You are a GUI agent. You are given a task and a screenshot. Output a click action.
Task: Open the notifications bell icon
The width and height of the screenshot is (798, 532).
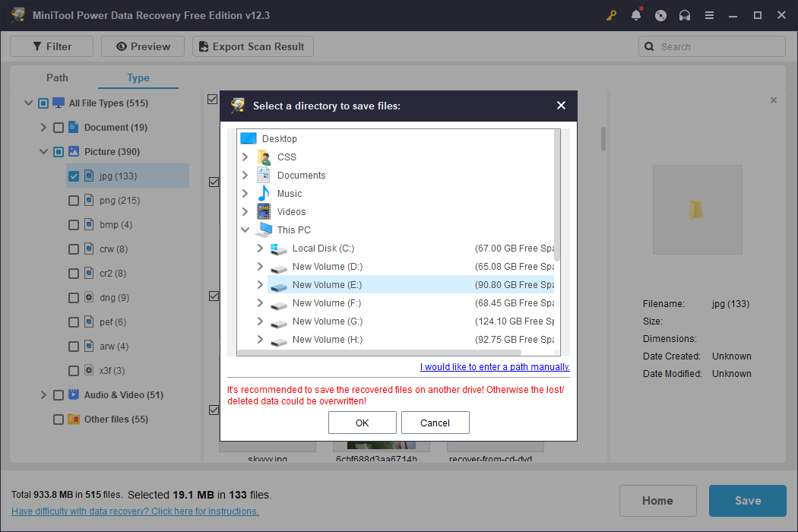pyautogui.click(x=636, y=15)
